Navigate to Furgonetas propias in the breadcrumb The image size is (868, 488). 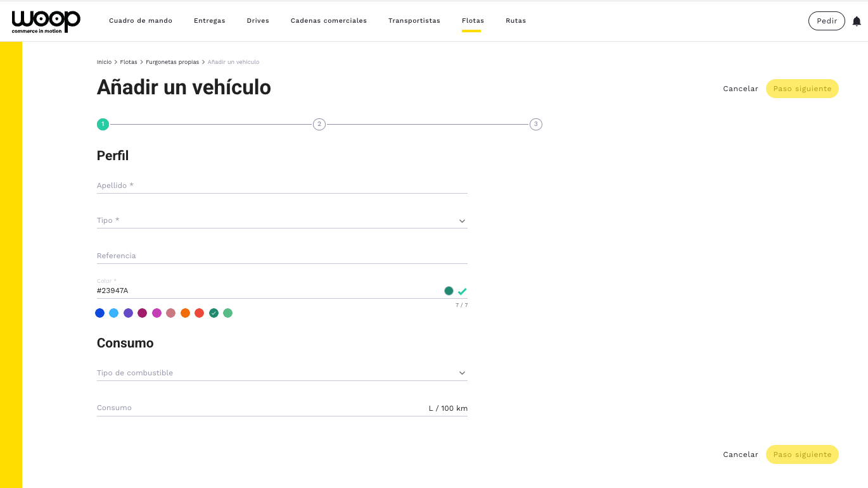point(172,62)
